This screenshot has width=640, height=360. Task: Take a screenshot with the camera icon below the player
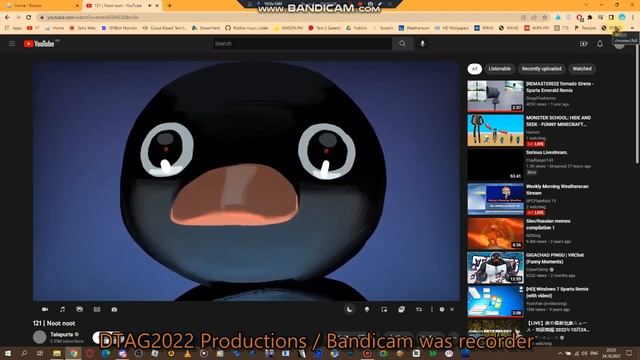(114, 309)
